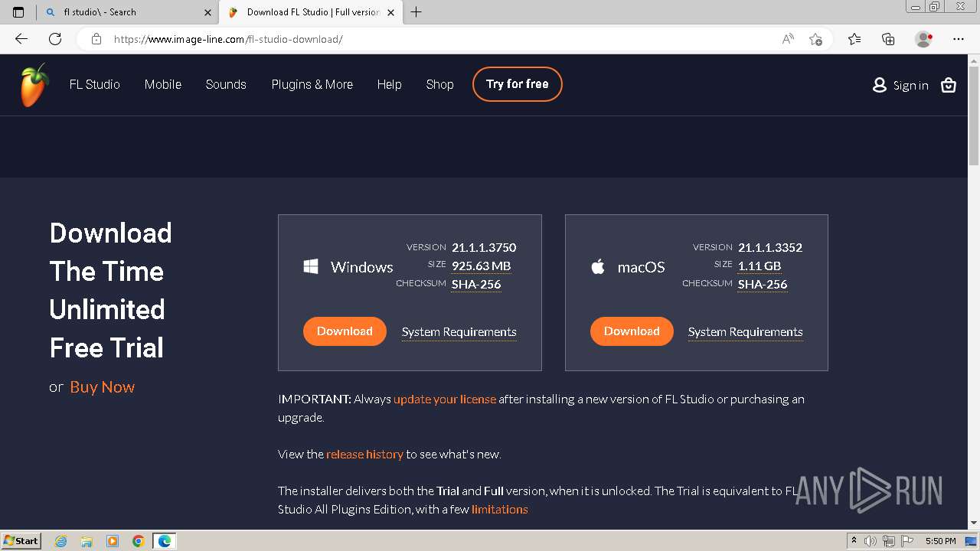Image resolution: width=980 pixels, height=551 pixels.
Task: Click Windows version 21.1.1.3750
Action: [484, 247]
